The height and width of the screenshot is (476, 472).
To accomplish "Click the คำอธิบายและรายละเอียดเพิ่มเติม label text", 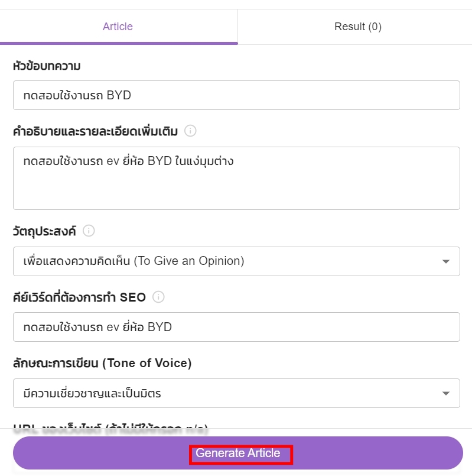I will click(x=95, y=131).
